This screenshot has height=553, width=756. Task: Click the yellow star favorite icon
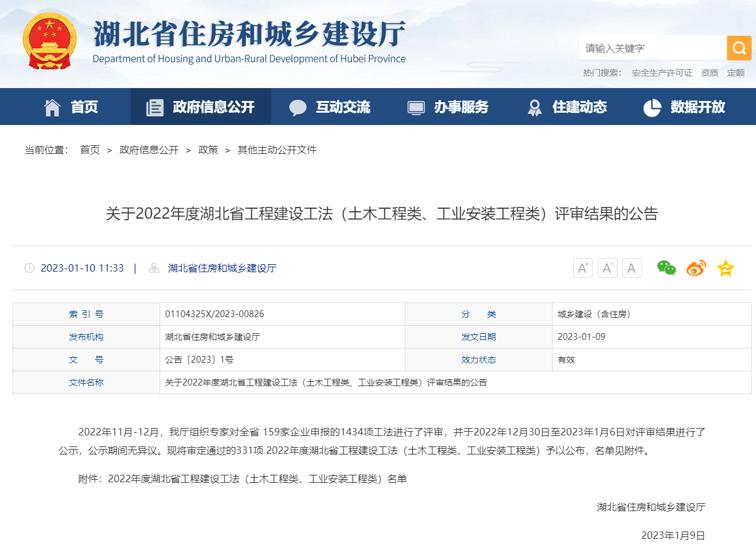[725, 268]
